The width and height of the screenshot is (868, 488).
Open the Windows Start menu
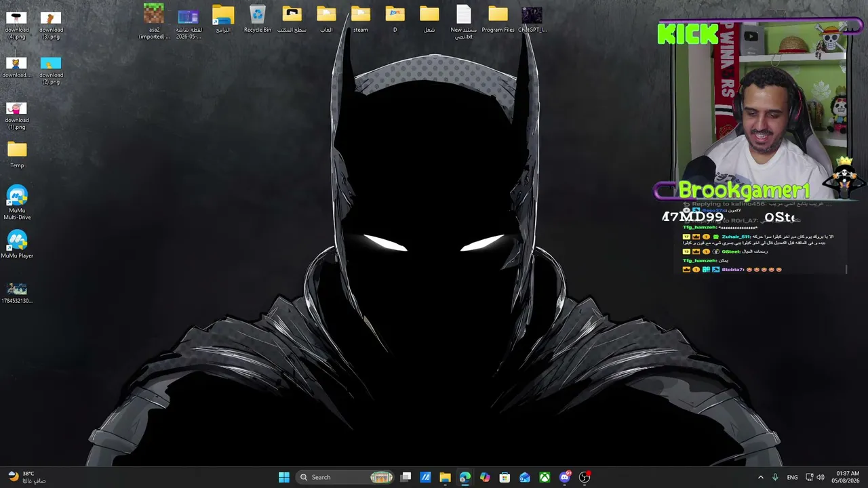[284, 477]
